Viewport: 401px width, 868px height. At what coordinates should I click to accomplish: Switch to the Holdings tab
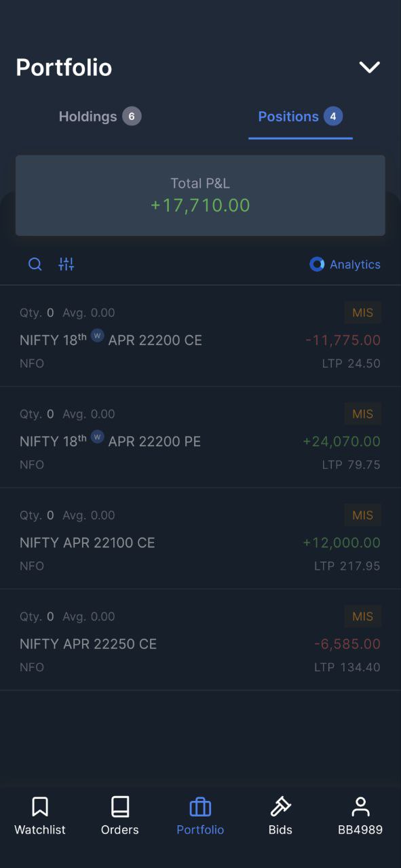(100, 117)
